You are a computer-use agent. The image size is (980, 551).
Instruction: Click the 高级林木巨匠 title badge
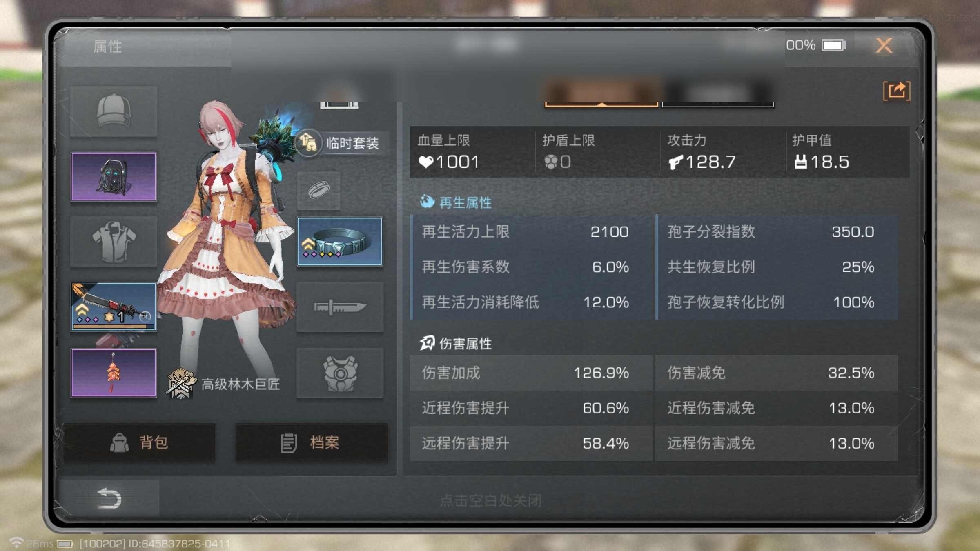(x=223, y=384)
